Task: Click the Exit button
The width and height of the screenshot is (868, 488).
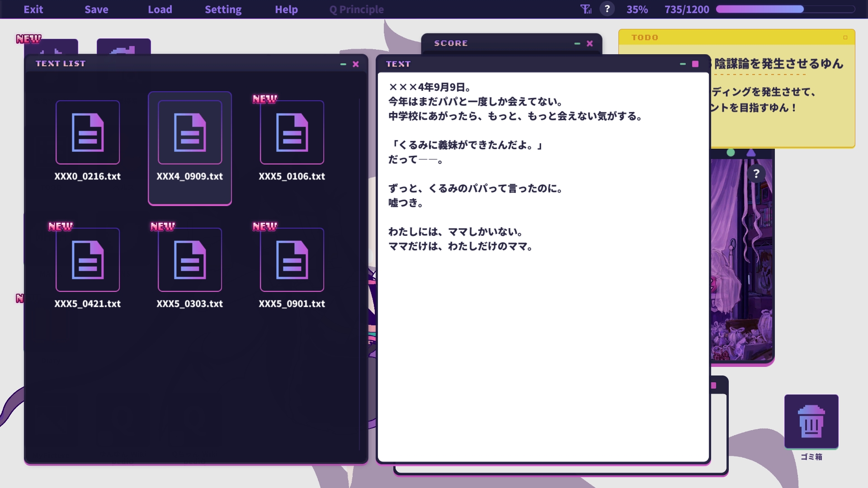Action: point(33,9)
